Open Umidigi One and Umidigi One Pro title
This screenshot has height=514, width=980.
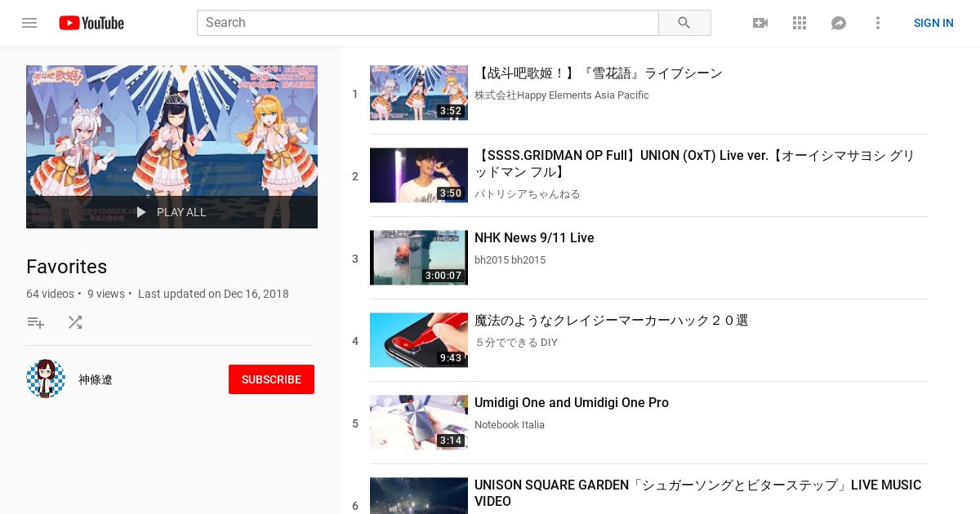tap(572, 403)
